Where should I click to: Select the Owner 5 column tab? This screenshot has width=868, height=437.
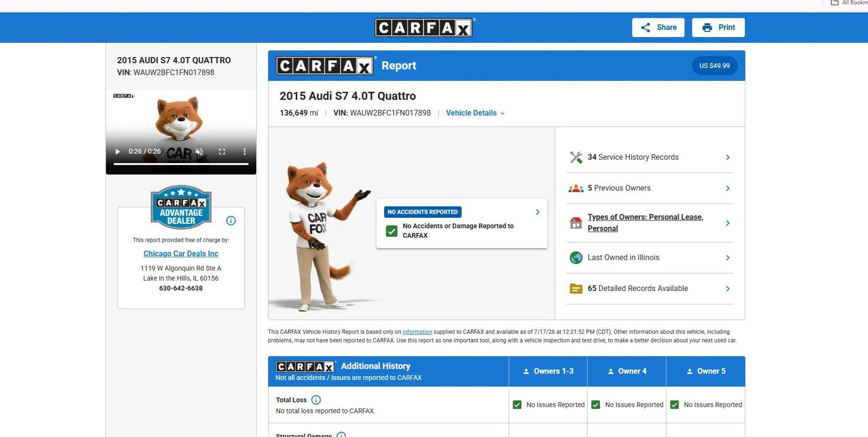(x=706, y=371)
